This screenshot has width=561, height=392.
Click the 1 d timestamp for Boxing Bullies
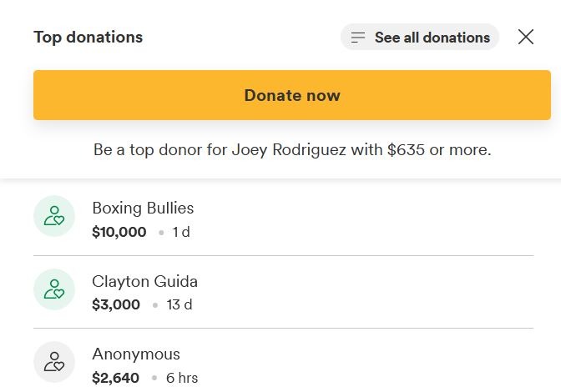coord(181,232)
